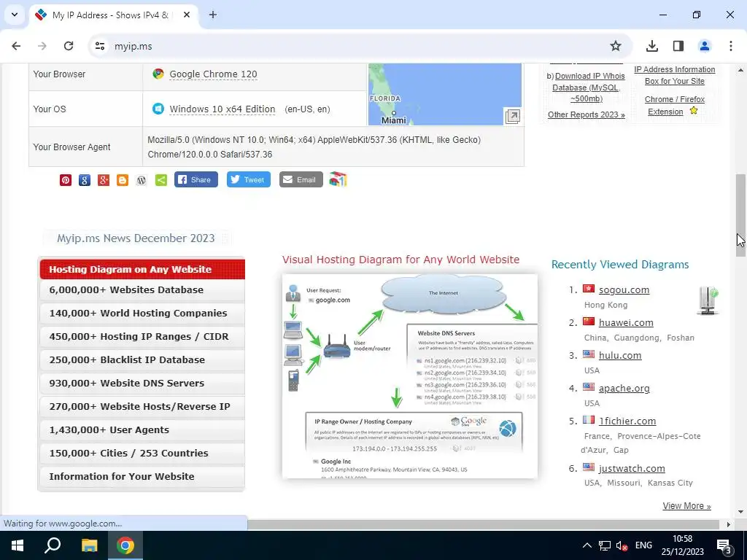Click the Google Chrome browser icon in table
The height and width of the screenshot is (560, 747).
[x=158, y=74]
